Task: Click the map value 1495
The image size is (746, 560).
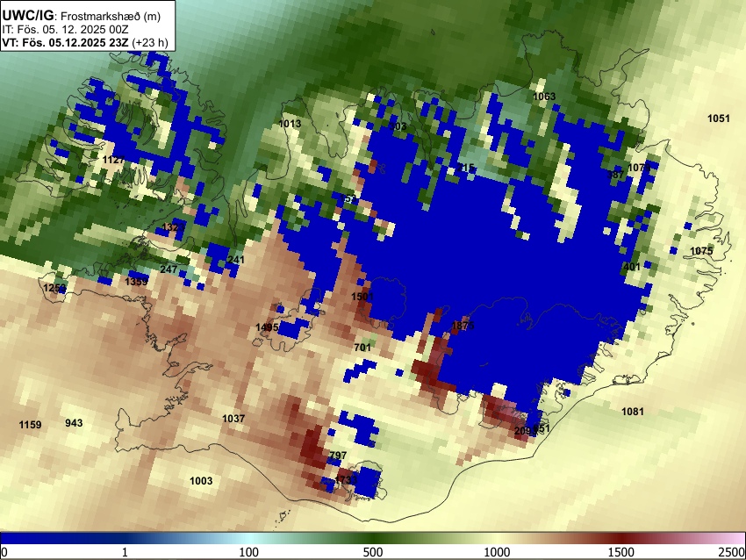Action: [267, 327]
